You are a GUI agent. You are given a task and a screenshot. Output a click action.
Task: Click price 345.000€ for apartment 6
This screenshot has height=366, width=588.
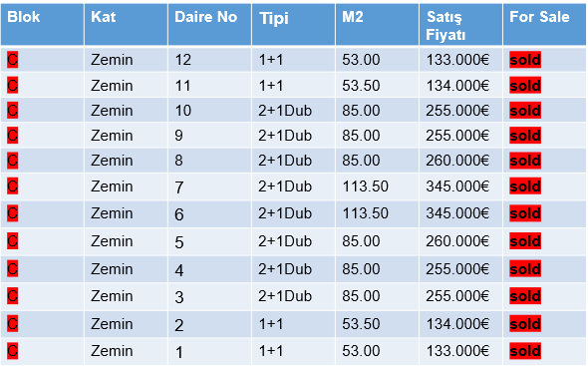pyautogui.click(x=457, y=213)
